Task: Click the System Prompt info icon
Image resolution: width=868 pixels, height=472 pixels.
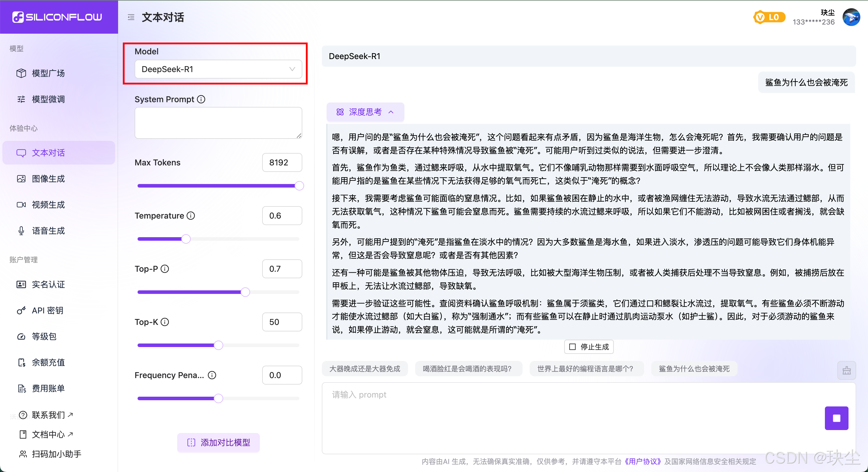Action: [201, 99]
